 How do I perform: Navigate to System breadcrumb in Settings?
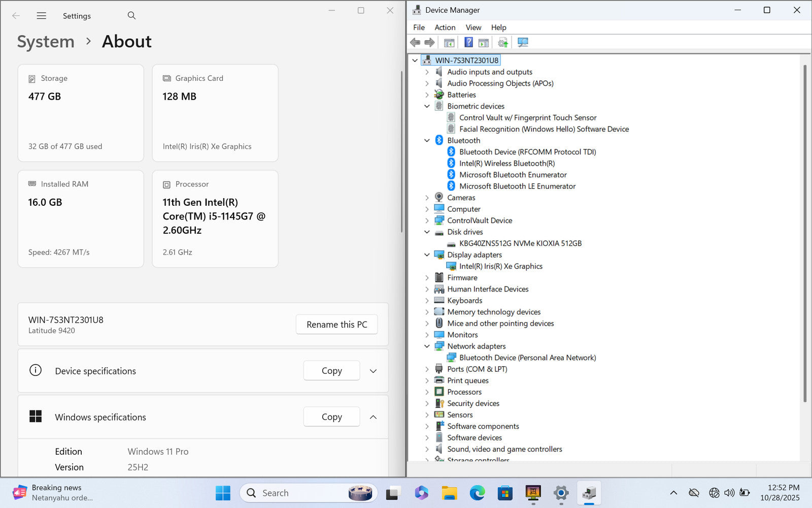click(46, 42)
